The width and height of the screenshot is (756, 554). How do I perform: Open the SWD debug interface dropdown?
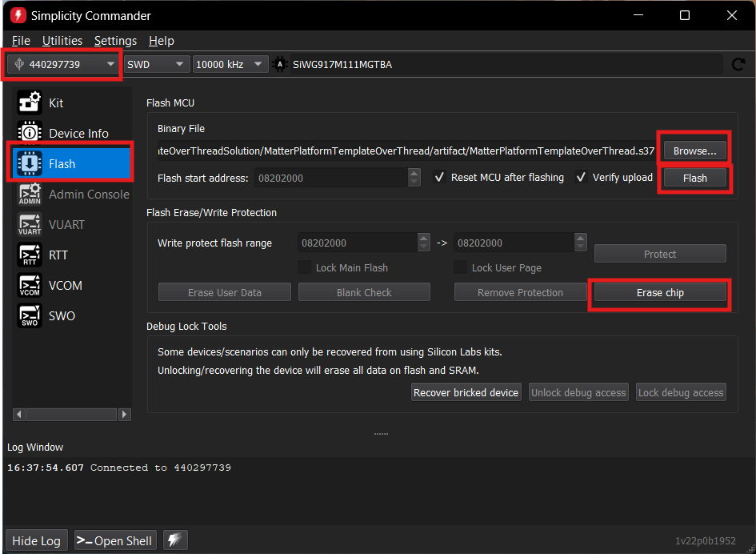click(x=156, y=64)
